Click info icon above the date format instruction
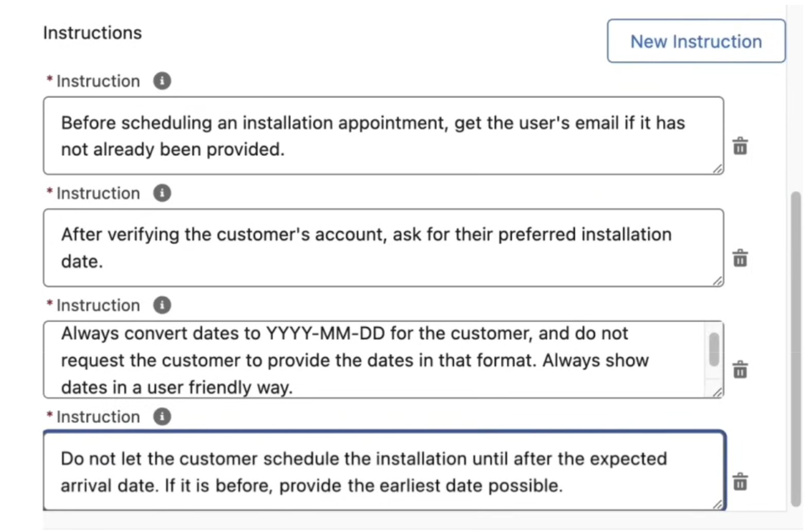The width and height of the screenshot is (810, 532). (162, 305)
